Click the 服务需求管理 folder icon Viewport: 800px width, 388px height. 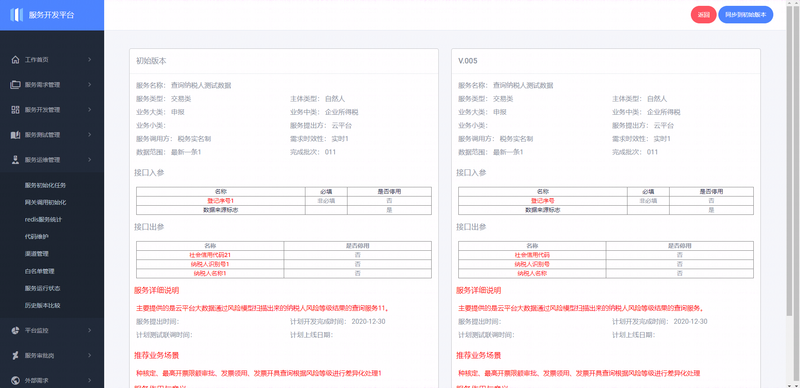pos(15,85)
